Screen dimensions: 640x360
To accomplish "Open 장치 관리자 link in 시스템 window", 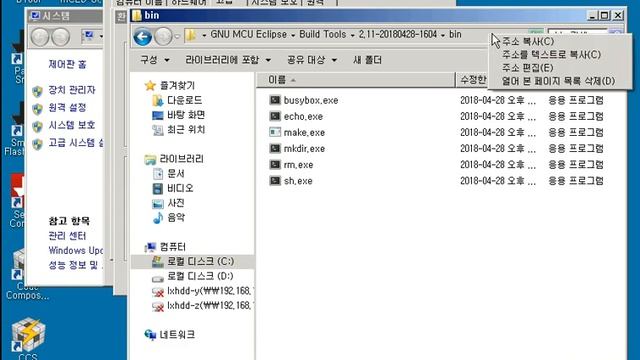I will click(72, 90).
